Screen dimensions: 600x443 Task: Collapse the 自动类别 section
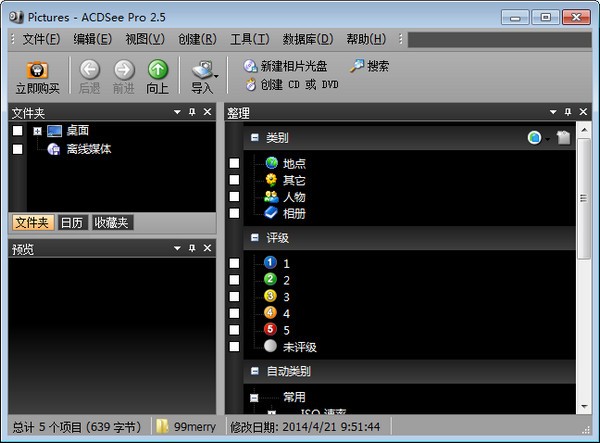(x=254, y=371)
